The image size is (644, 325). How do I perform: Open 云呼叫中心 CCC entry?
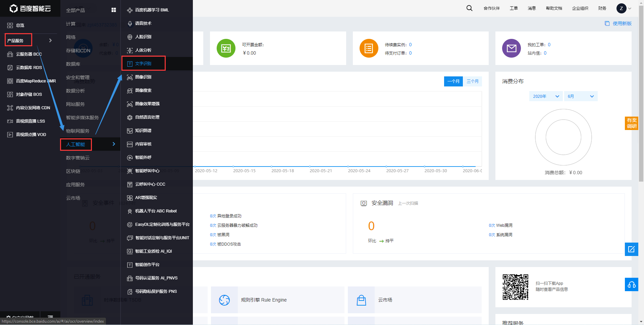[150, 184]
